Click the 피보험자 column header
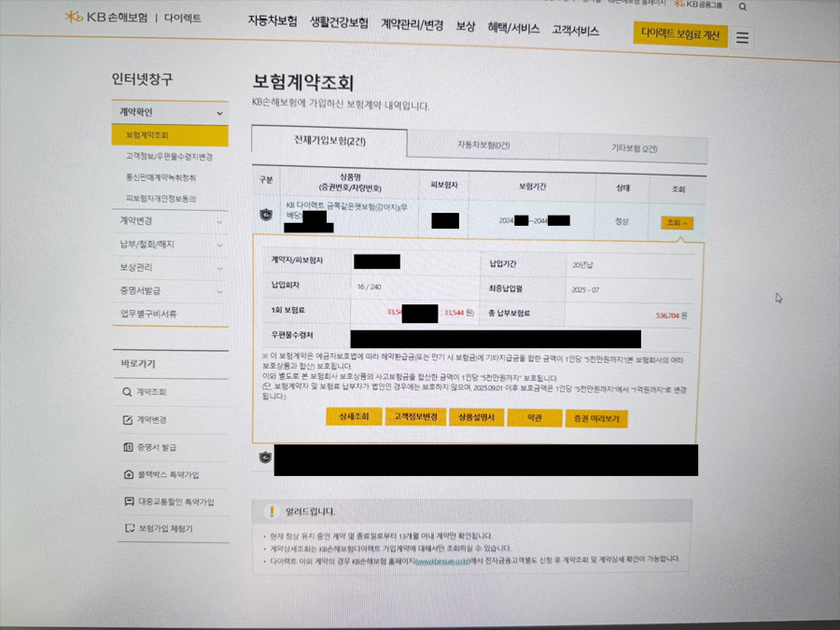 444,185
